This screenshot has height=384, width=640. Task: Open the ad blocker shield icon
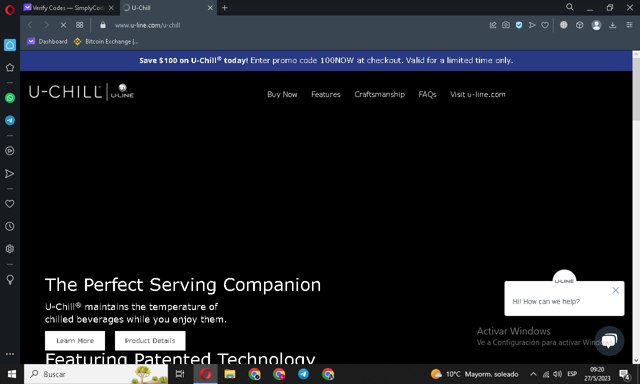[x=519, y=25]
